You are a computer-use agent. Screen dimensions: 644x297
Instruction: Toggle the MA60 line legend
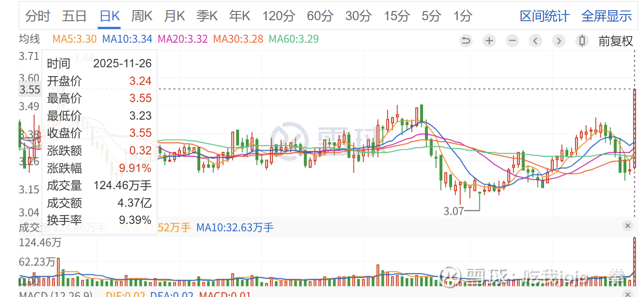click(294, 39)
